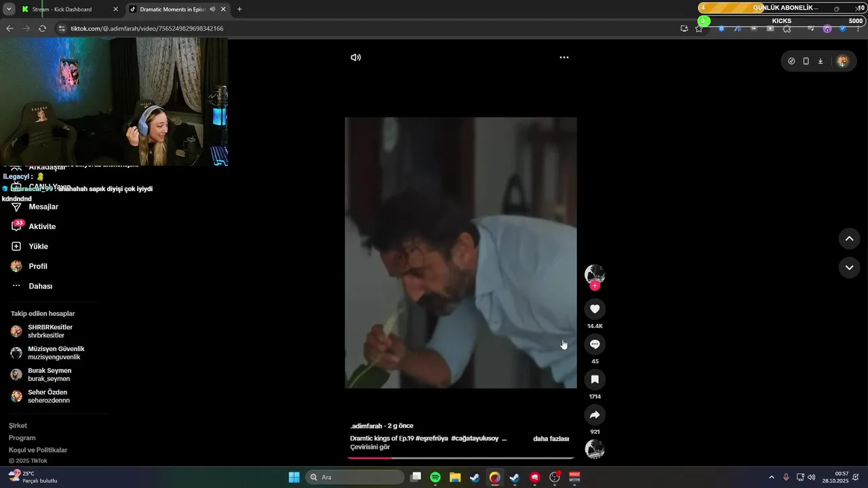The height and width of the screenshot is (488, 868).
Task: Open the comments bubble showing 45
Action: pyautogui.click(x=595, y=344)
